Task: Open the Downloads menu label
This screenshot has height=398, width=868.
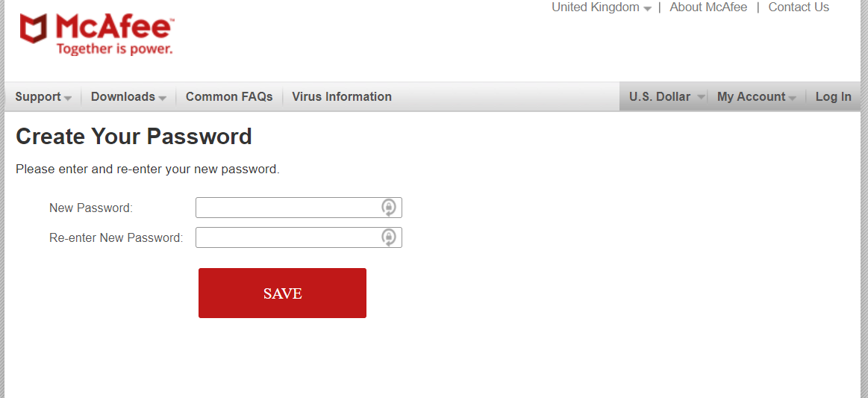Action: pos(123,96)
